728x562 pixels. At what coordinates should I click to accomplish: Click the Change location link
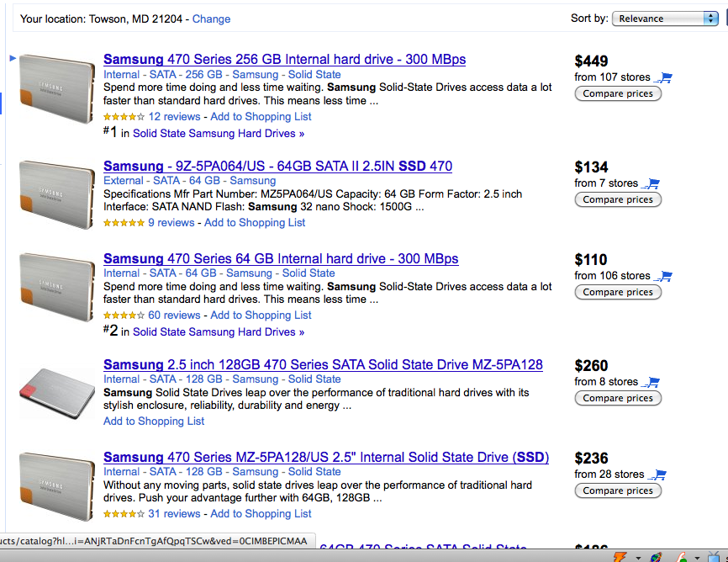[211, 19]
